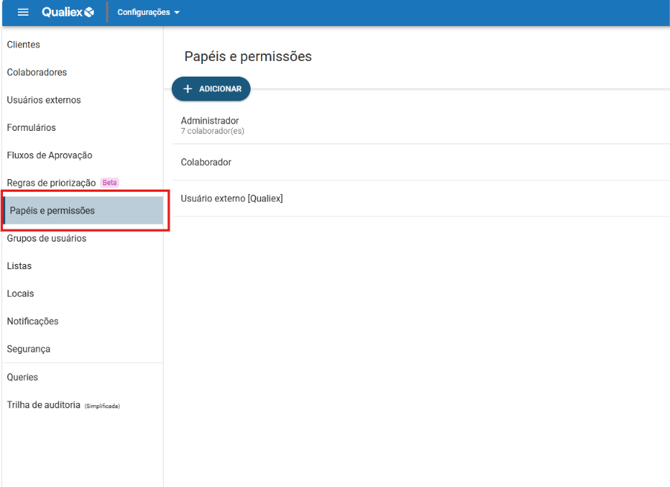Open Regras de priorização
Viewport: 670px width, 487px height.
(x=51, y=183)
